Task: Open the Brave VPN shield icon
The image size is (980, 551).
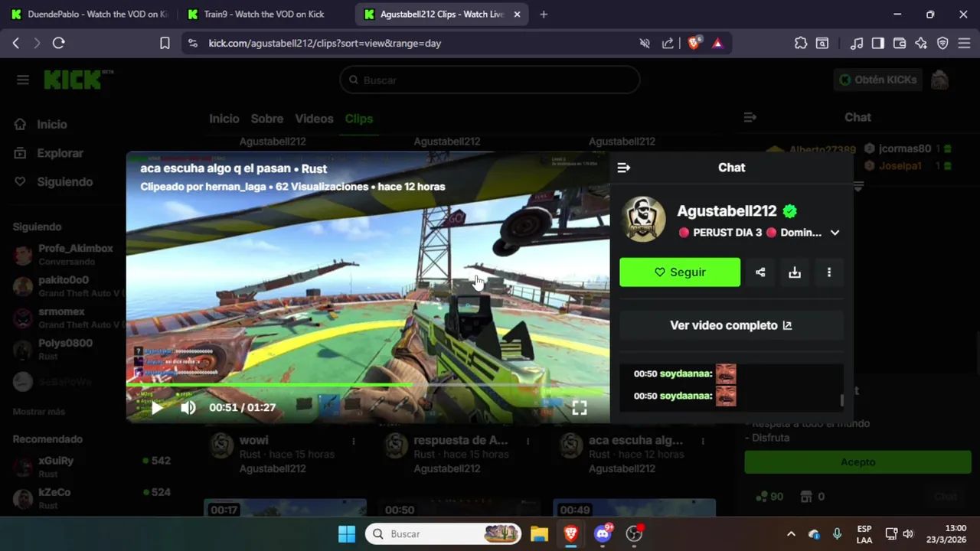Action: [x=942, y=44]
